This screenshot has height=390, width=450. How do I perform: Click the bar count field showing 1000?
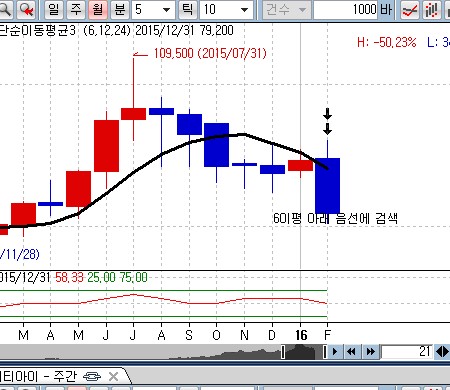click(346, 10)
